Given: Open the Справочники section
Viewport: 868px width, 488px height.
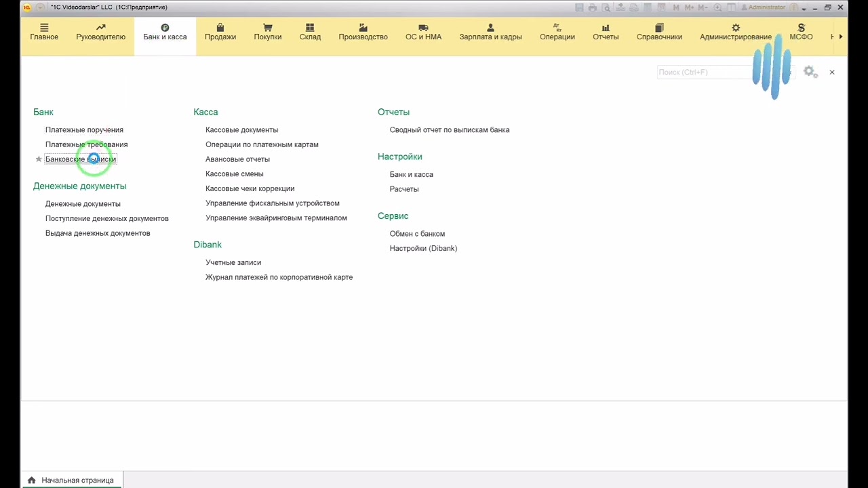Looking at the screenshot, I should (x=659, y=33).
